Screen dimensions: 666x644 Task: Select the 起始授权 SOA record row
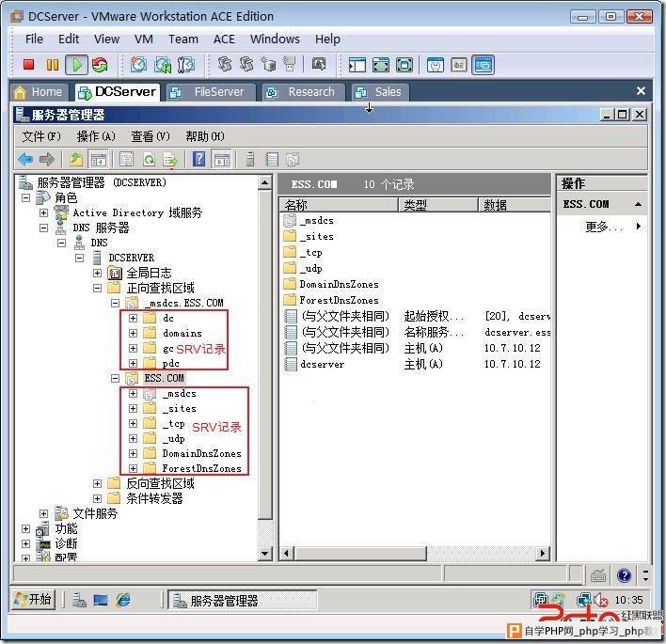pos(417,316)
